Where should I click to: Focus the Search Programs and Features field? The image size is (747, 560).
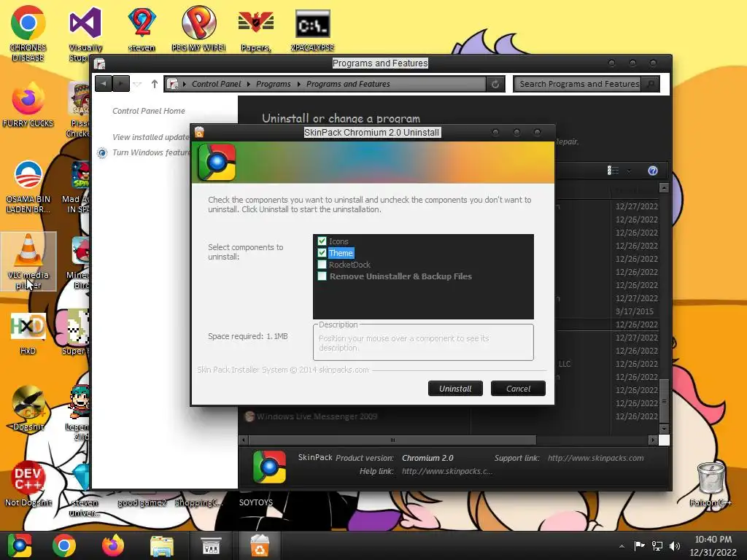pos(578,84)
